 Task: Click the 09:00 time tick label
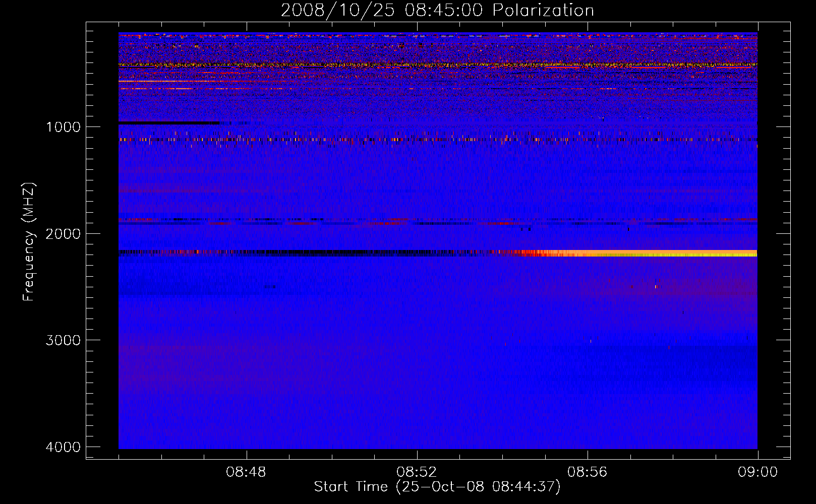pyautogui.click(x=757, y=472)
